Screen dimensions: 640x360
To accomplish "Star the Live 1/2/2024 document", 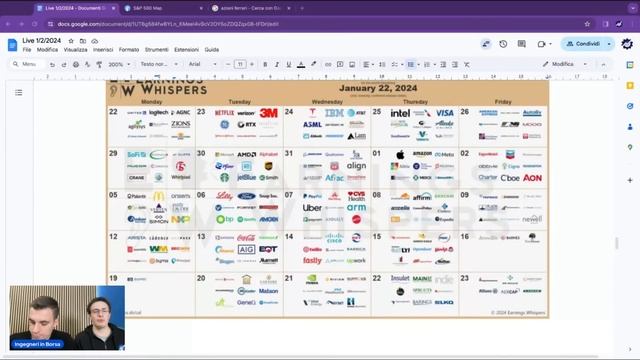I will [71, 41].
